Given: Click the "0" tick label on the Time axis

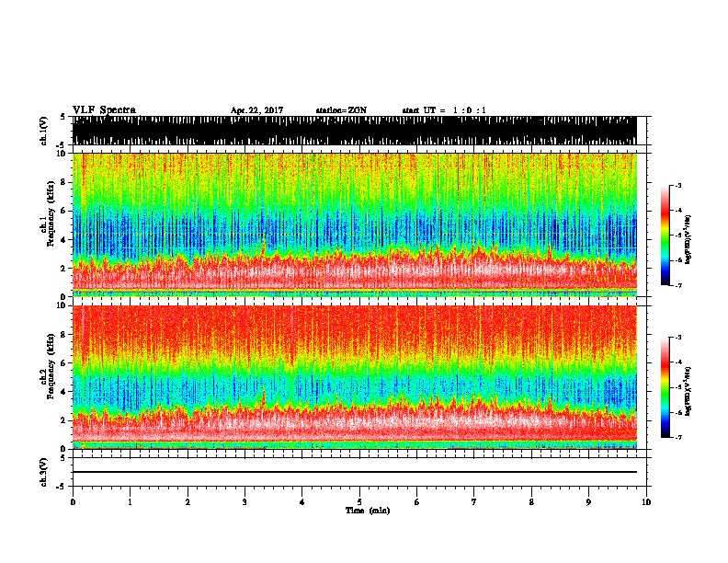Looking at the screenshot, I should 73,502.
